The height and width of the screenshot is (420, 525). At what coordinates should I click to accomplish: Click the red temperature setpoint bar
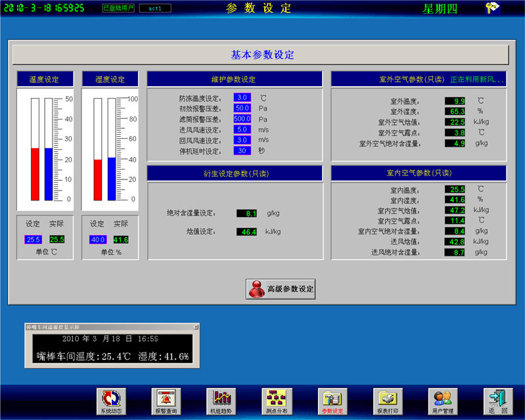tap(35, 174)
